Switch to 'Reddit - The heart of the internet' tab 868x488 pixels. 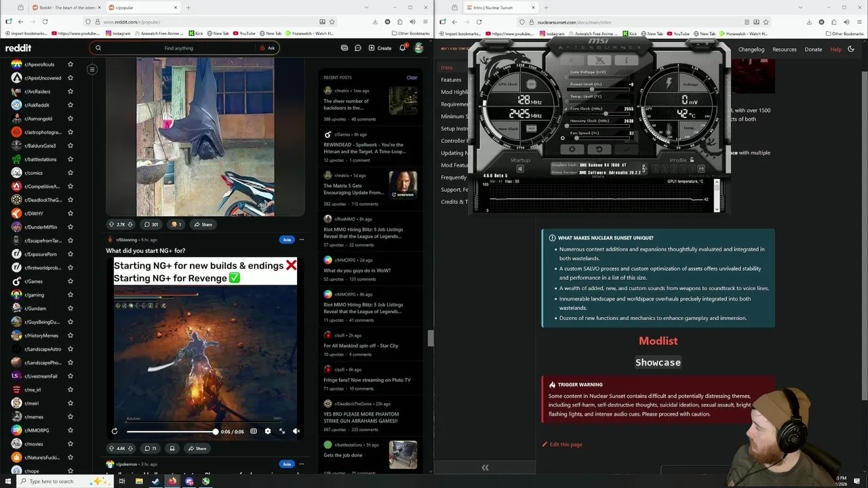tap(66, 7)
